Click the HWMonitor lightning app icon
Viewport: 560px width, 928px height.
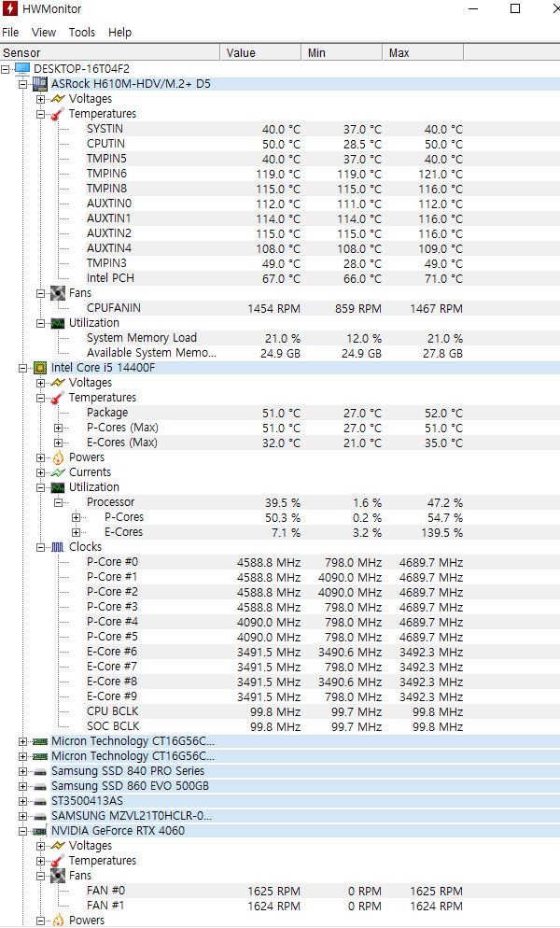point(9,9)
